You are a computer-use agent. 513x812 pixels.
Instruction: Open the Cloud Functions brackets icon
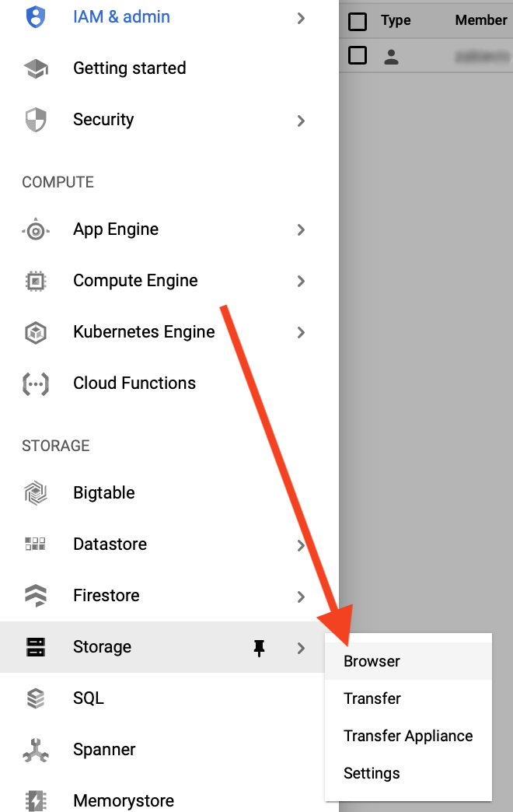pyautogui.click(x=36, y=383)
